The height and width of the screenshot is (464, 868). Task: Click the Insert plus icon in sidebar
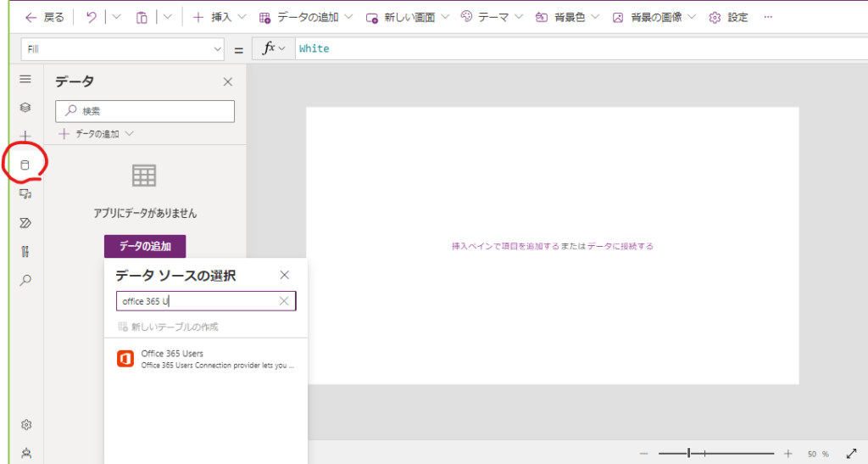coord(25,137)
